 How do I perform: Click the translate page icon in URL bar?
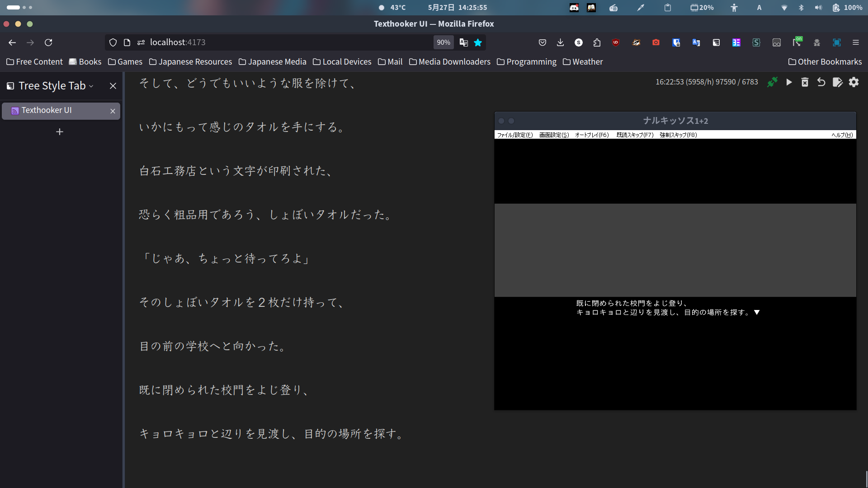463,42
